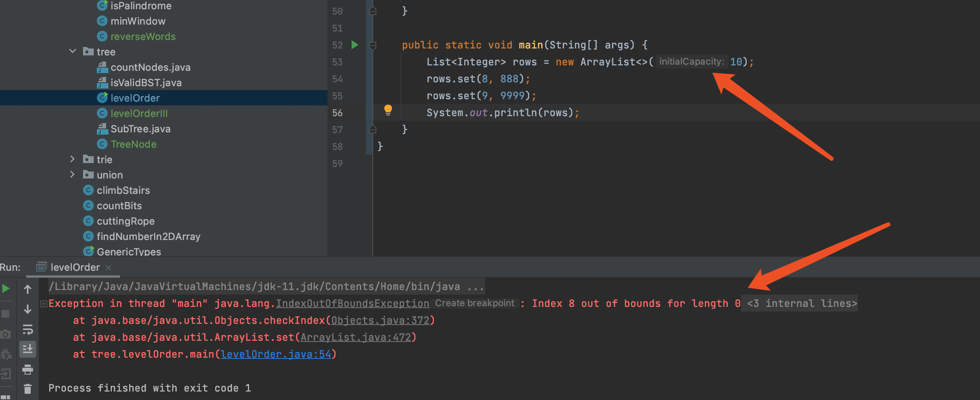Expand the exception stack trace plus icon
The image size is (980, 400).
(x=44, y=304)
